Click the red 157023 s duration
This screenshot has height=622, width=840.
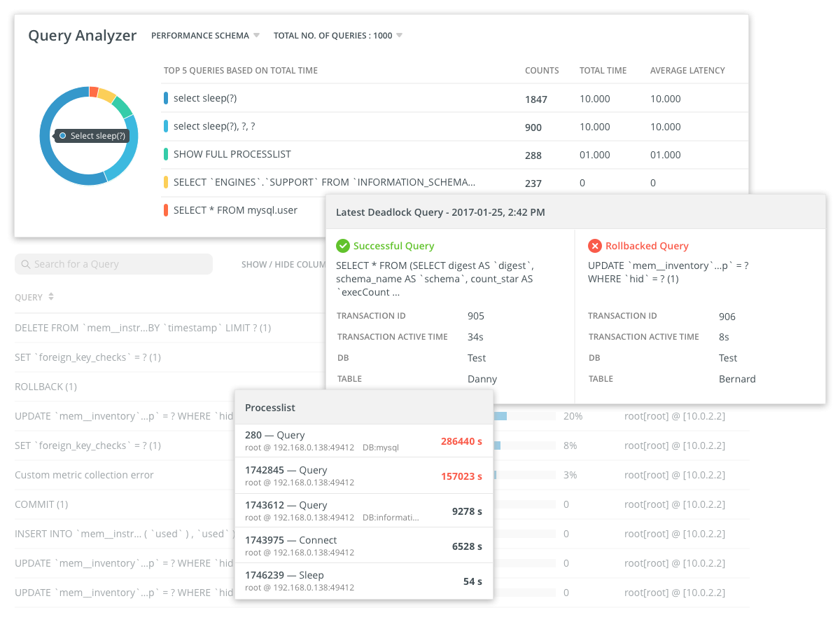pyautogui.click(x=461, y=476)
